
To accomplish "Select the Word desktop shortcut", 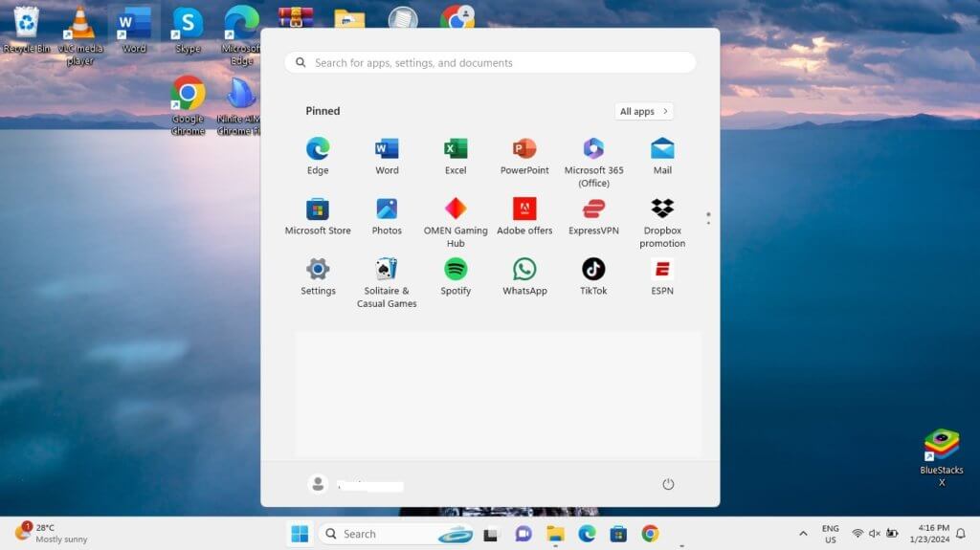I will click(134, 30).
